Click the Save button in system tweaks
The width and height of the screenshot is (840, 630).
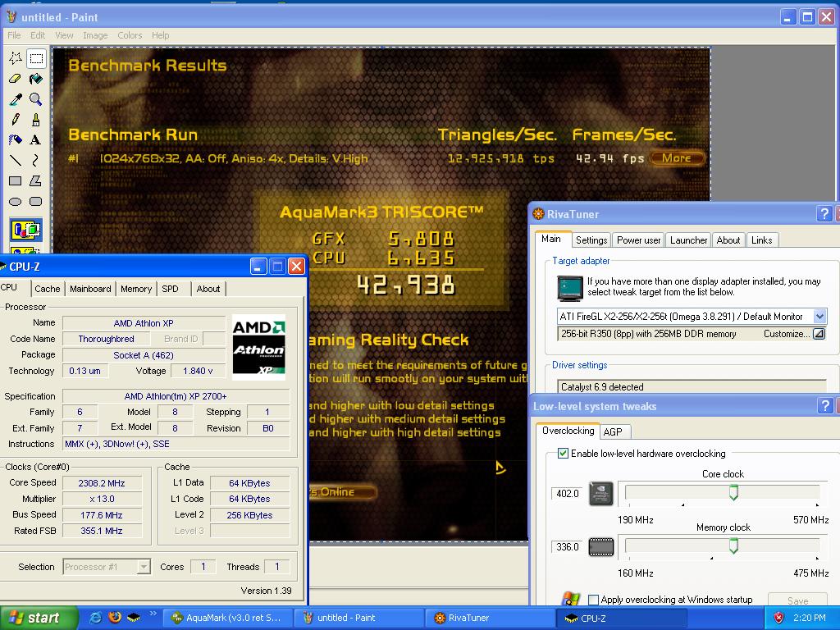(x=797, y=600)
